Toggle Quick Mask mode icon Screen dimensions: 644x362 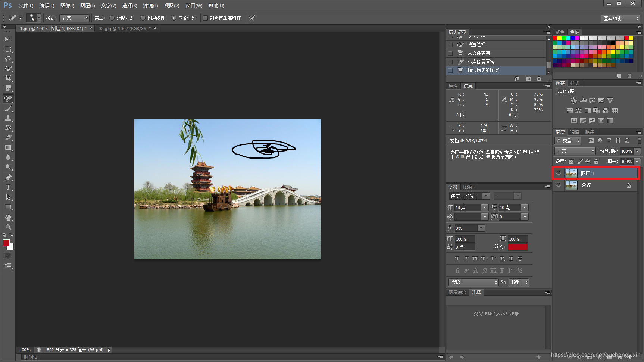(x=8, y=256)
